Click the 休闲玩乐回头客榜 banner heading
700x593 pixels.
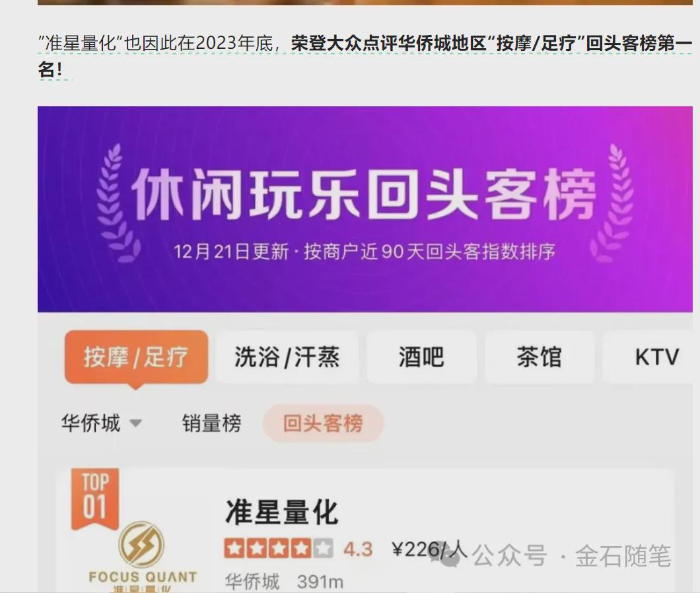[x=363, y=195]
